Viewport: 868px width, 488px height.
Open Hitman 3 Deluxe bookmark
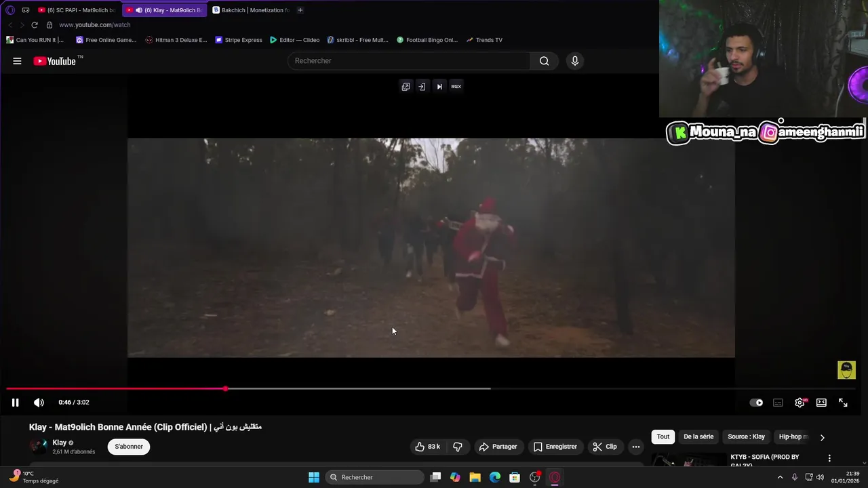click(x=176, y=40)
